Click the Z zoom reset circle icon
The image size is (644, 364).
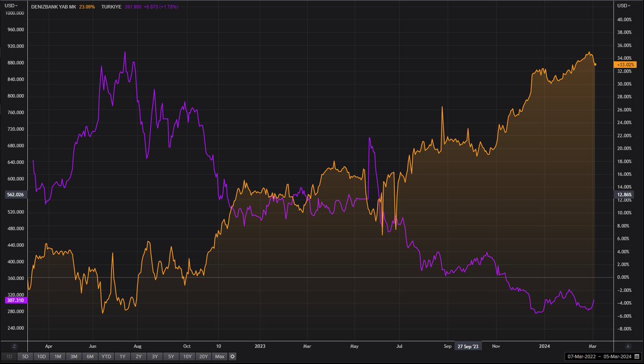[14, 346]
